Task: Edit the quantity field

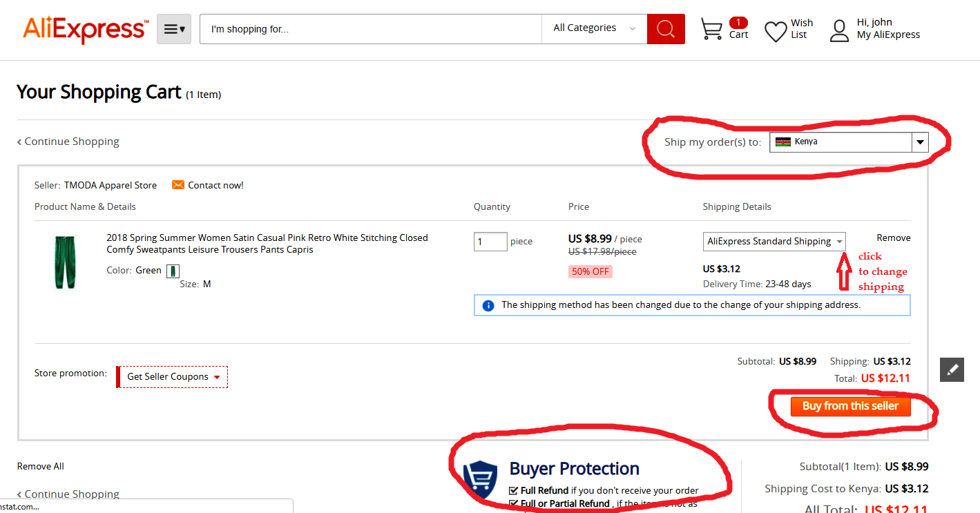Action: click(x=490, y=242)
